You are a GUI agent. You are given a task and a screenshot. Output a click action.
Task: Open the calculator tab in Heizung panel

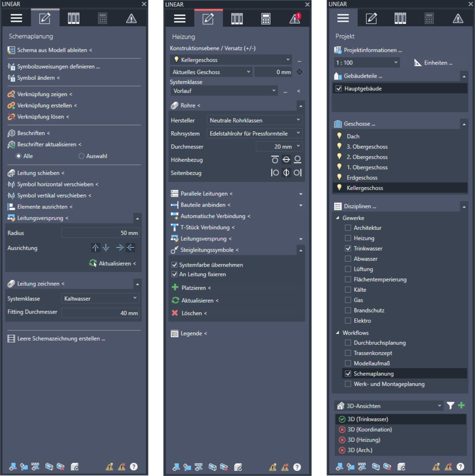(266, 19)
